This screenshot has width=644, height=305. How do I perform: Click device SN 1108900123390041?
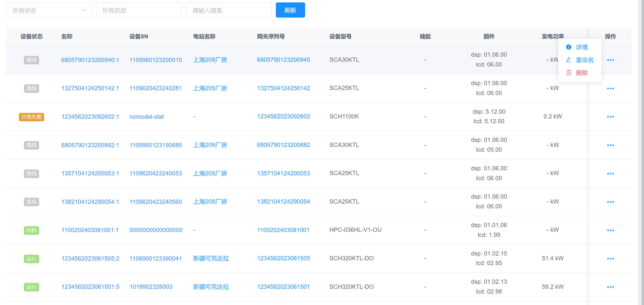pos(156,258)
